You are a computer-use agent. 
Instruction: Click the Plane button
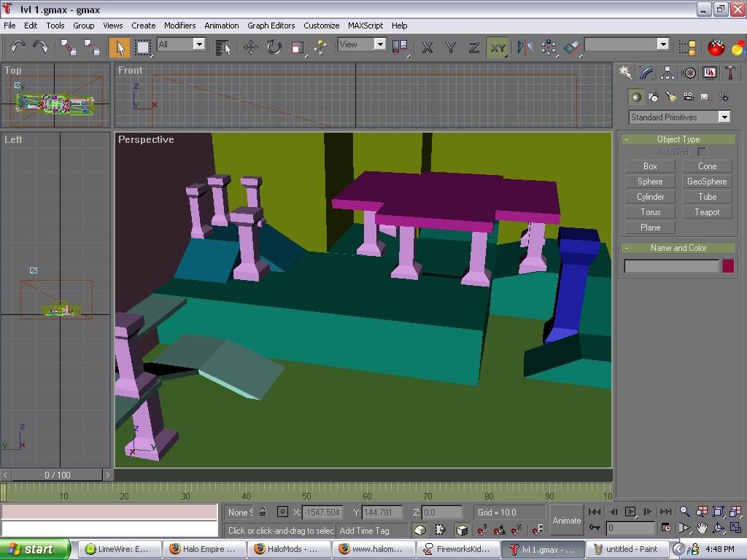point(650,227)
